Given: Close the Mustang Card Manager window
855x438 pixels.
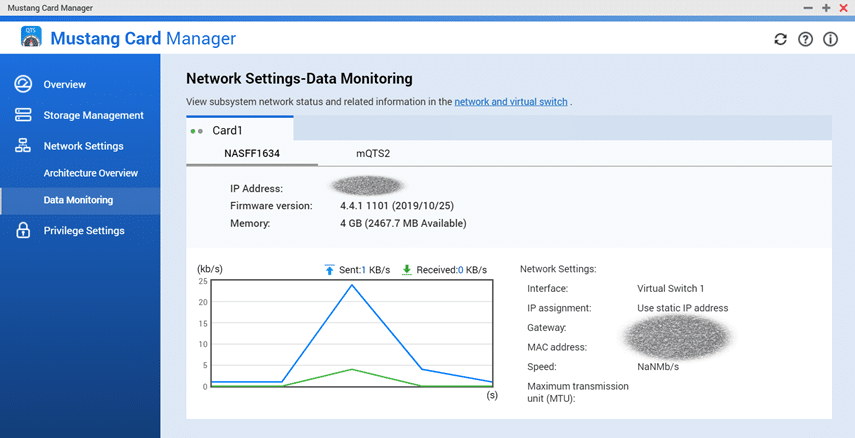Looking at the screenshot, I should click(844, 8).
